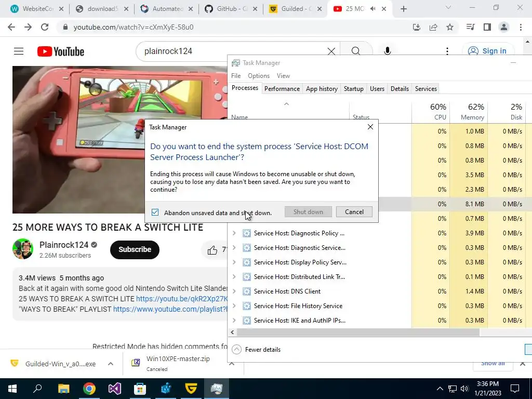
Task: Click the YouTube Sign in button
Action: pos(488,51)
